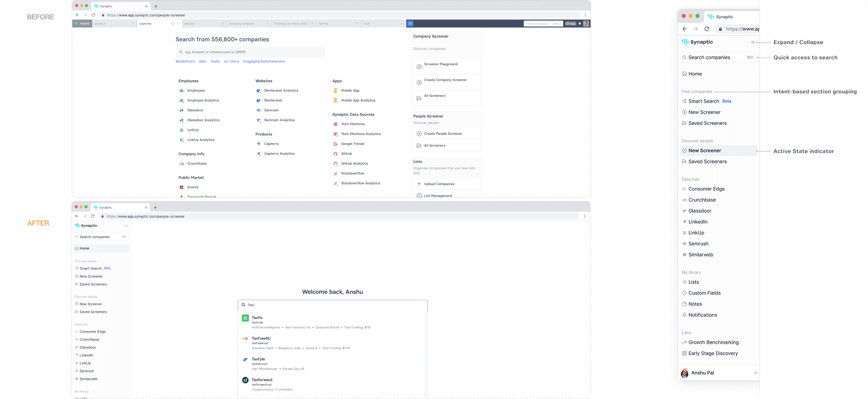The width and height of the screenshot is (868, 399).
Task: Switch to Company Screener tab in BEFORE window
Action: point(249,24)
